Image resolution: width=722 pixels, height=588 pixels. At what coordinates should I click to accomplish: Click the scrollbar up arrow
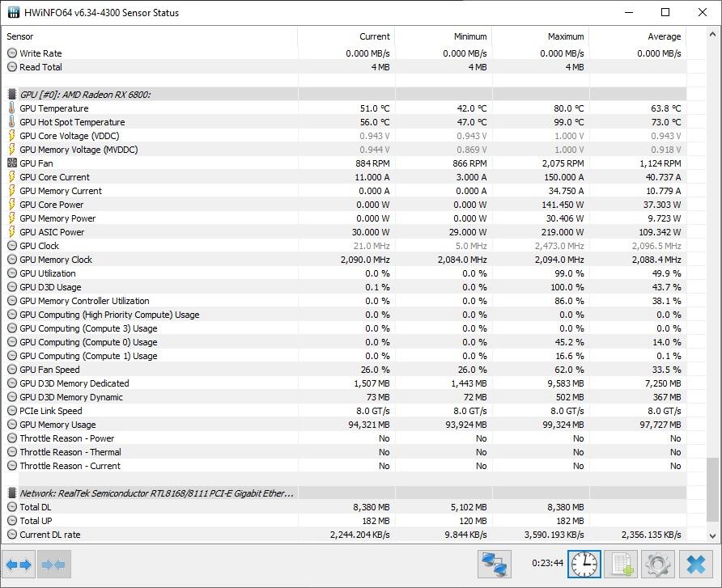tap(712, 34)
